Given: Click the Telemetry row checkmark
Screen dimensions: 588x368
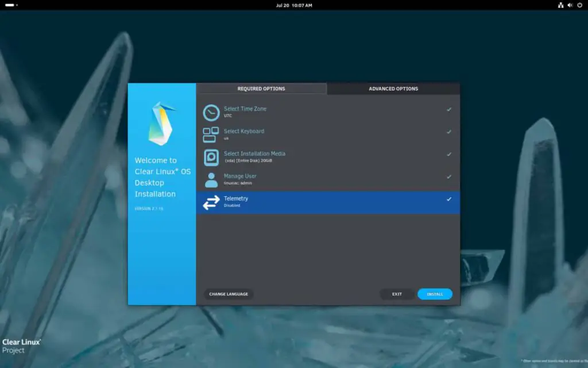Looking at the screenshot, I should coord(449,199).
